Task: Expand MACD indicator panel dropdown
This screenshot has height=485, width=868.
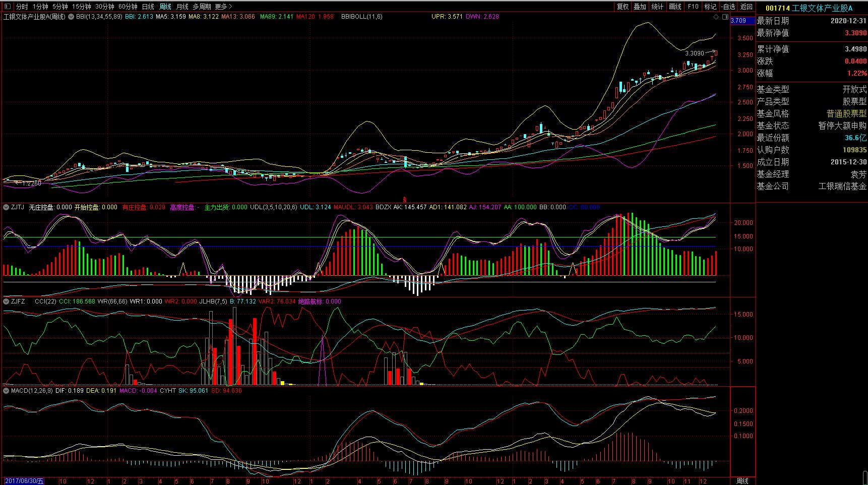Action: click(x=6, y=391)
